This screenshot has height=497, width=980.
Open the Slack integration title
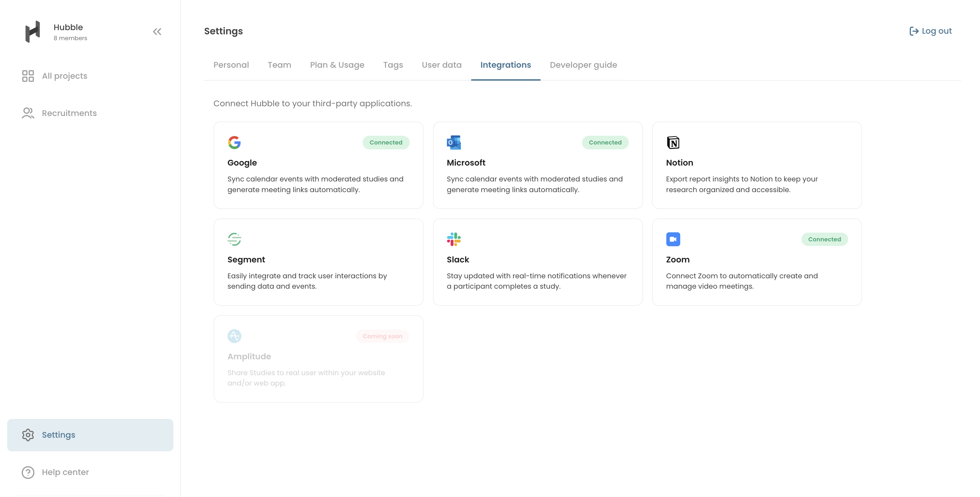[x=458, y=260]
